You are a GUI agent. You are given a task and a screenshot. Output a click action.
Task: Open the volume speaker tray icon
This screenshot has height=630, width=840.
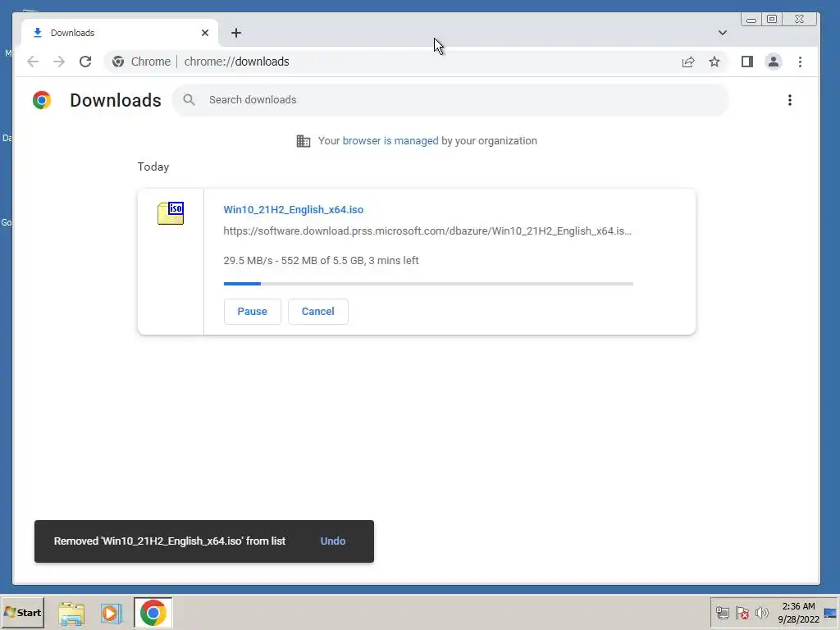coord(761,613)
